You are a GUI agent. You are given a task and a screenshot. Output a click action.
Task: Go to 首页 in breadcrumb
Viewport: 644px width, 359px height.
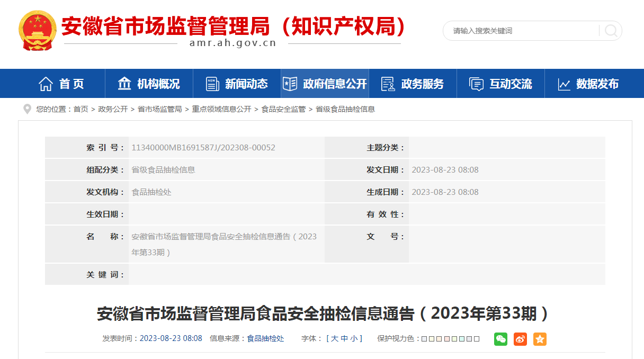(80, 109)
